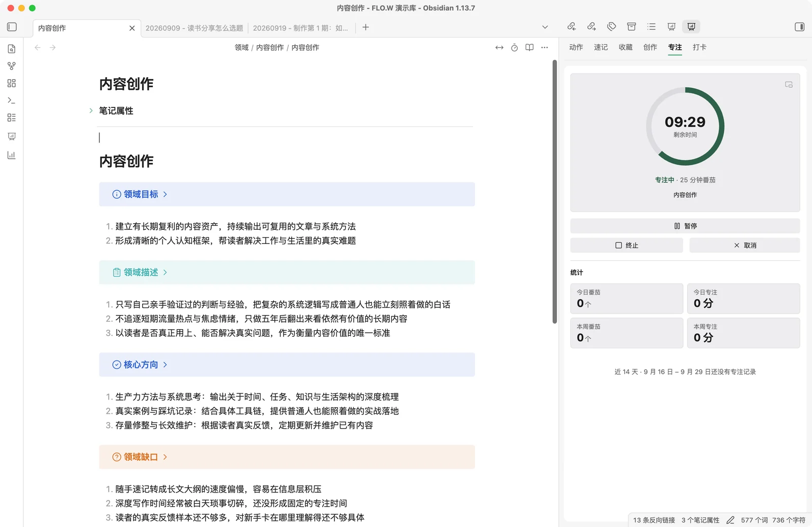Open command palette terminal icon
This screenshot has width=812, height=527.
point(12,100)
